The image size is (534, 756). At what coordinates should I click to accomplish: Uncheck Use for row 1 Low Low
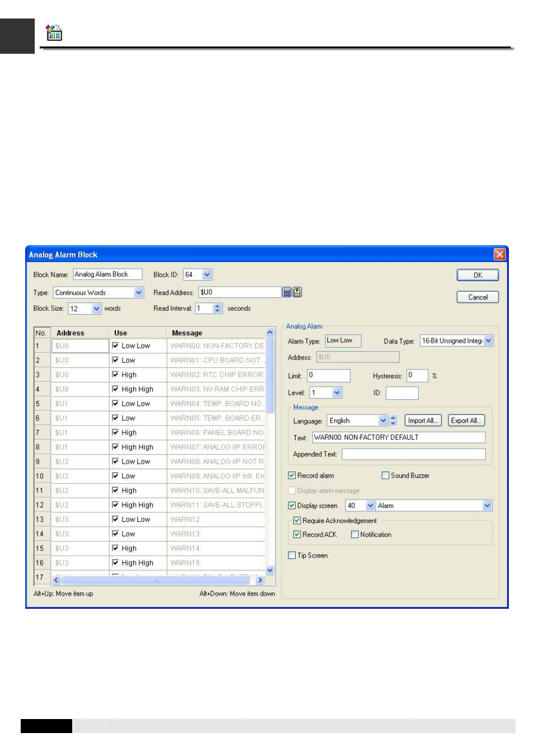click(x=115, y=346)
